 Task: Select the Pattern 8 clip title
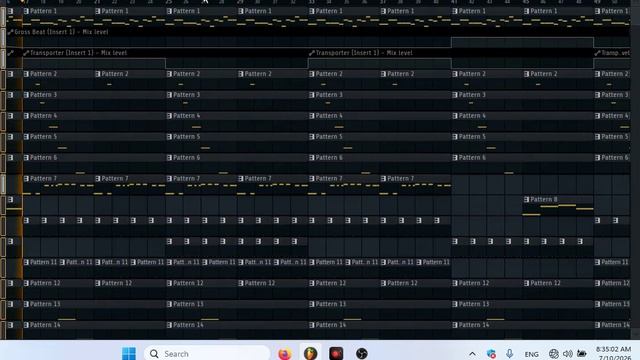point(544,200)
